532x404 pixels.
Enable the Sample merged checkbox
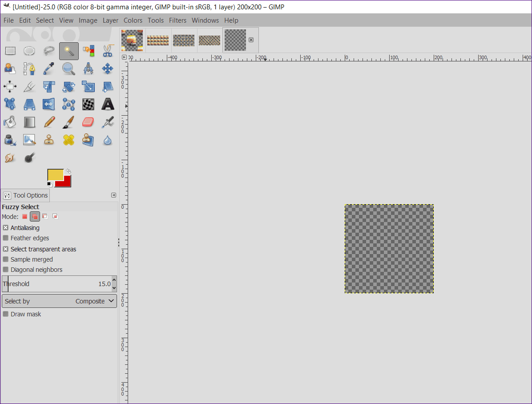pos(5,259)
